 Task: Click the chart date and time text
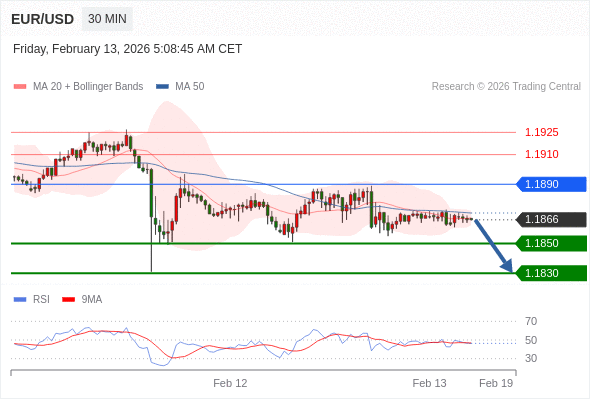128,49
